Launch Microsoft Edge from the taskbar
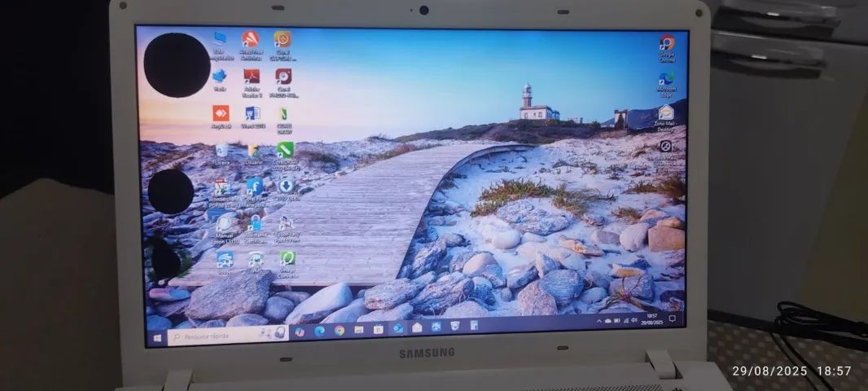Screen dimensions: 868x391 320,332
